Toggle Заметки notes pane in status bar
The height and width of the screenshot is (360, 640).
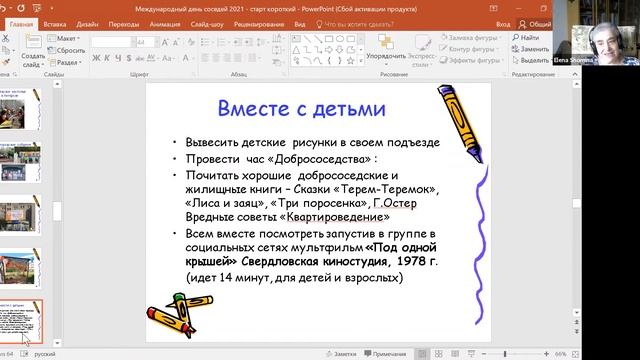tap(341, 354)
